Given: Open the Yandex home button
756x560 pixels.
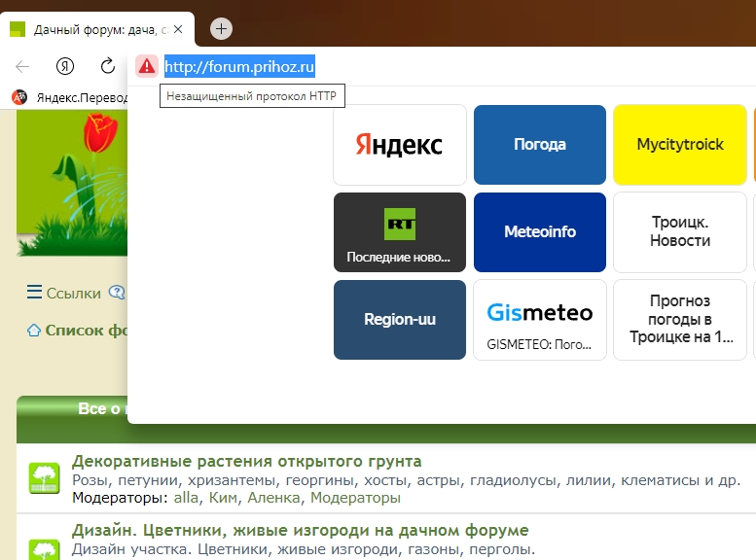Looking at the screenshot, I should click(x=65, y=66).
